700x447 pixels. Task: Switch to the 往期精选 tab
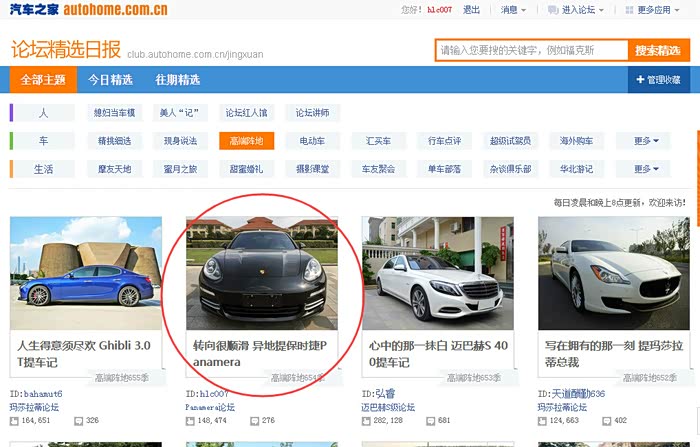click(x=177, y=80)
